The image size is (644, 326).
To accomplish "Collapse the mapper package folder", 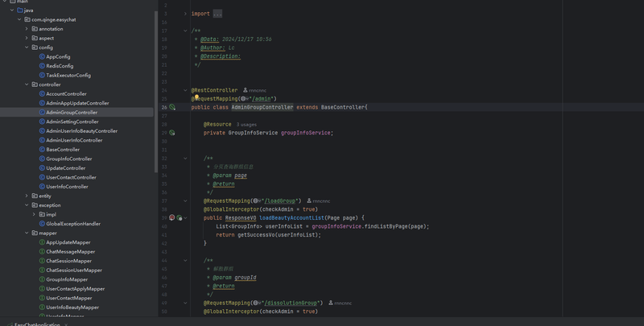I will (27, 233).
